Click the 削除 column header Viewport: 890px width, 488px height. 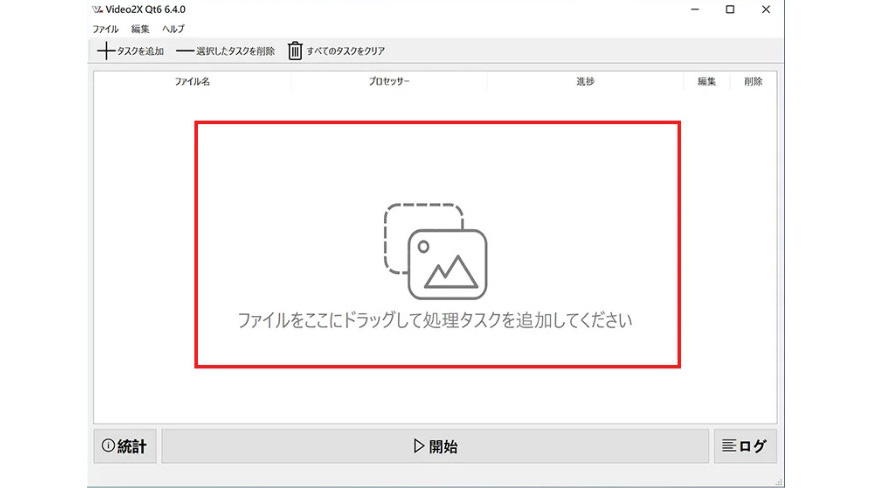[753, 82]
